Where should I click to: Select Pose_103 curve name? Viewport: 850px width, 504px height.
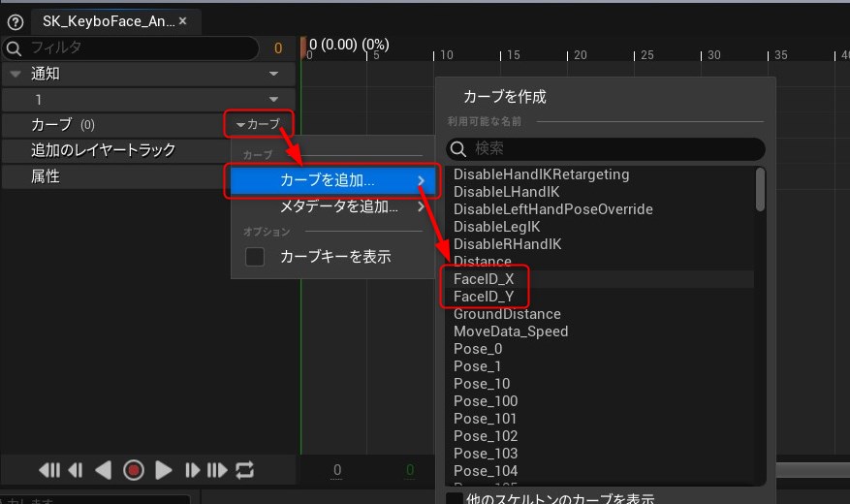486,453
